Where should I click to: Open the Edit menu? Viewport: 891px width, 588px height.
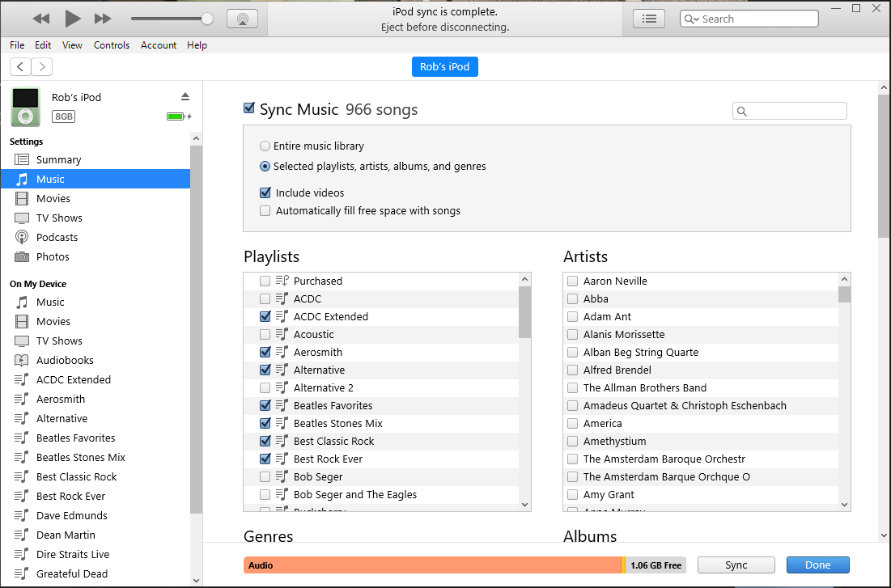point(43,44)
